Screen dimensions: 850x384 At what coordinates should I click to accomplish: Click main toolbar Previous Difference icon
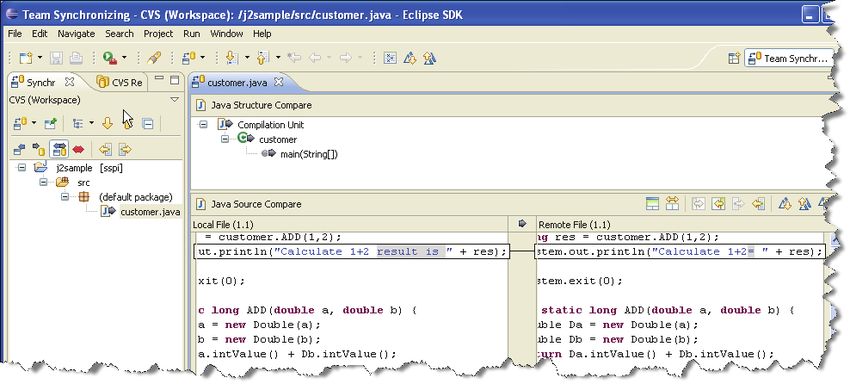point(429,57)
